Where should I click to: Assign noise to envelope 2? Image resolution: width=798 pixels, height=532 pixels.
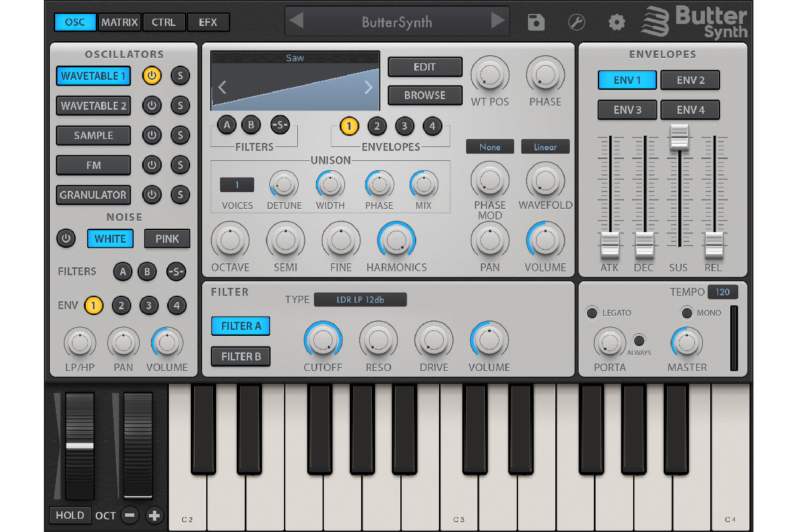pyautogui.click(x=121, y=305)
